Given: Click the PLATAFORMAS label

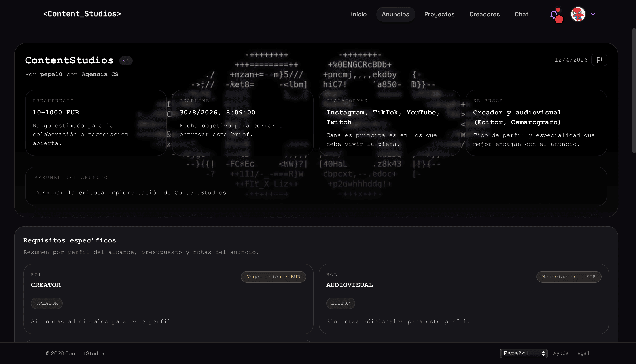Looking at the screenshot, I should [347, 101].
